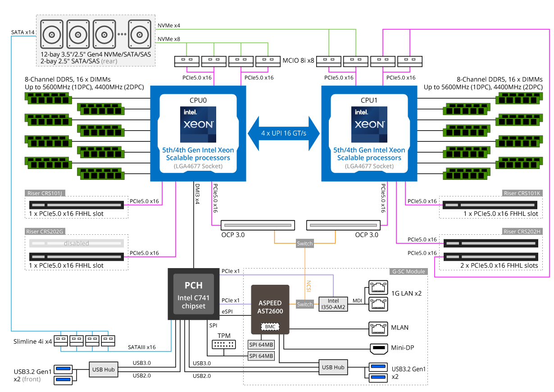The image size is (554, 392).
Task: Click the lower SPI 64MB flash box
Action: pos(261,356)
